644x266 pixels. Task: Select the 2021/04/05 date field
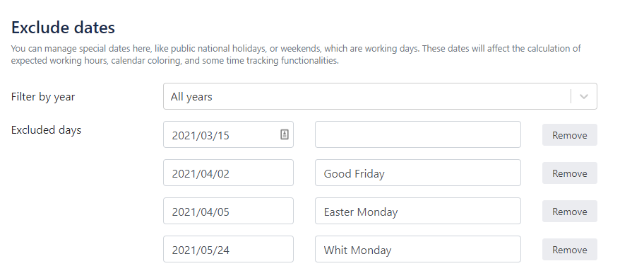coord(228,212)
